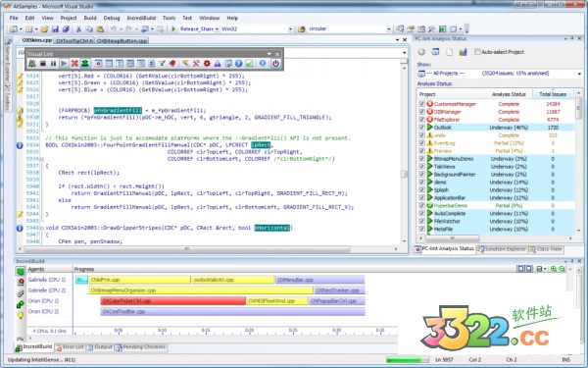Open the Error List tab

coord(70,347)
